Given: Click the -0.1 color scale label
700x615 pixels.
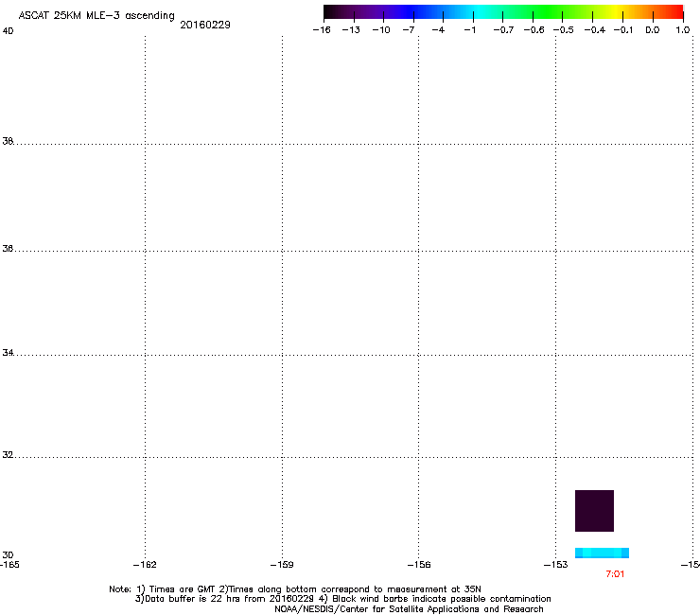Looking at the screenshot, I should (x=623, y=30).
